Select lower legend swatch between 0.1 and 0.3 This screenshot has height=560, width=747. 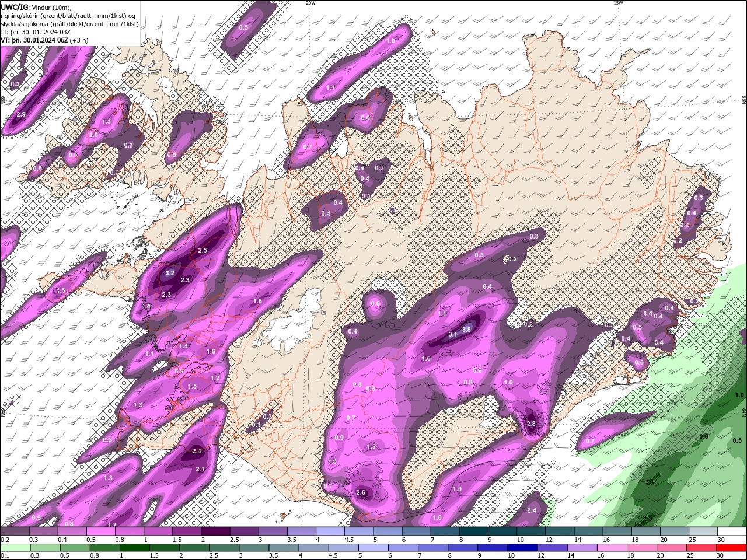(x=15, y=548)
